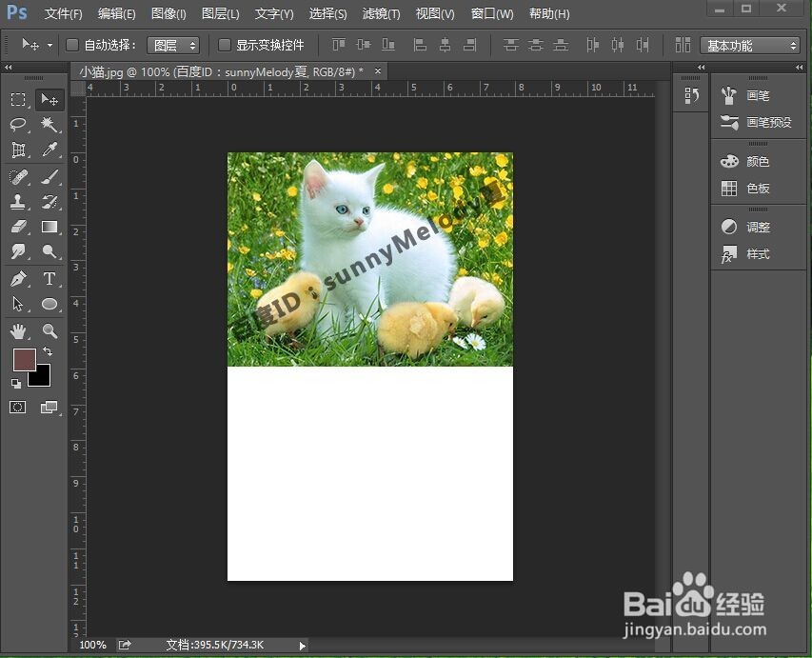Collapse the right panels double arrow
812x658 pixels.
point(800,68)
